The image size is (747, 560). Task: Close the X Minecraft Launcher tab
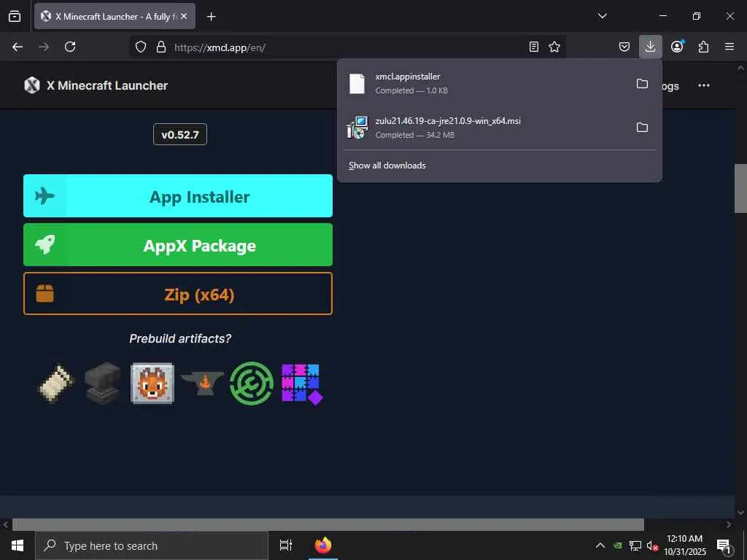[184, 16]
